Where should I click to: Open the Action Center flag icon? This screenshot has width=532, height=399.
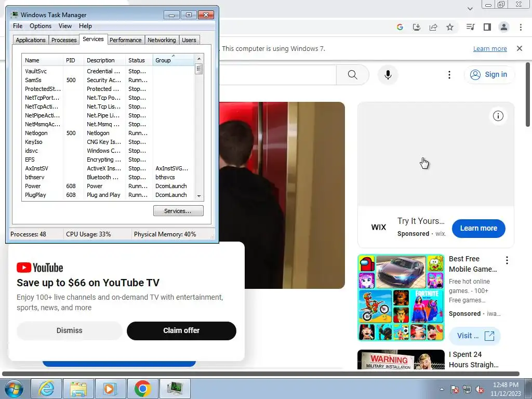coord(455,389)
